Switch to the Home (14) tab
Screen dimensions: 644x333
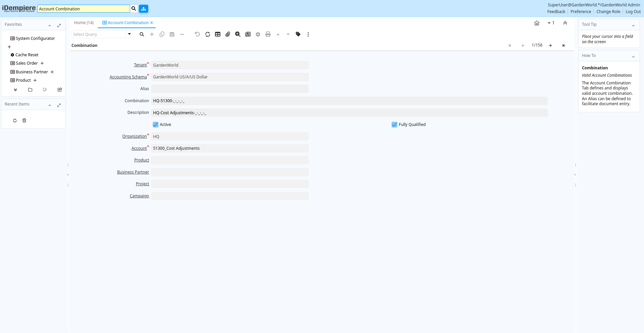(x=84, y=23)
